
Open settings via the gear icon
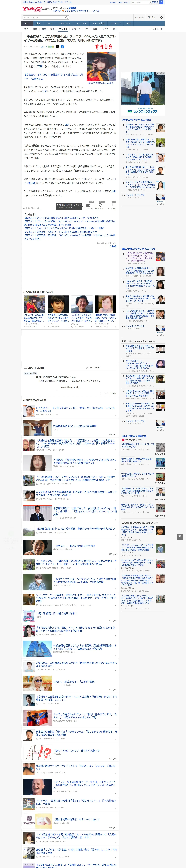pos(161,18)
